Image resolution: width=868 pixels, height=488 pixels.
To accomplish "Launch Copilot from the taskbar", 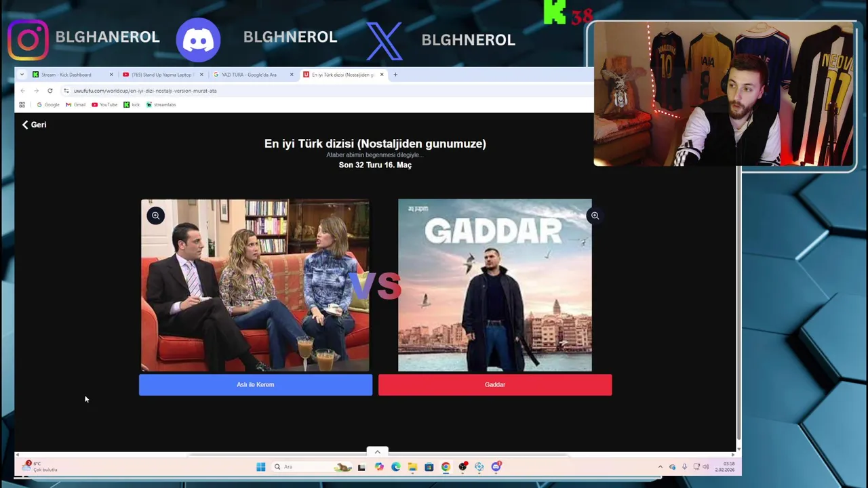I will point(379,466).
